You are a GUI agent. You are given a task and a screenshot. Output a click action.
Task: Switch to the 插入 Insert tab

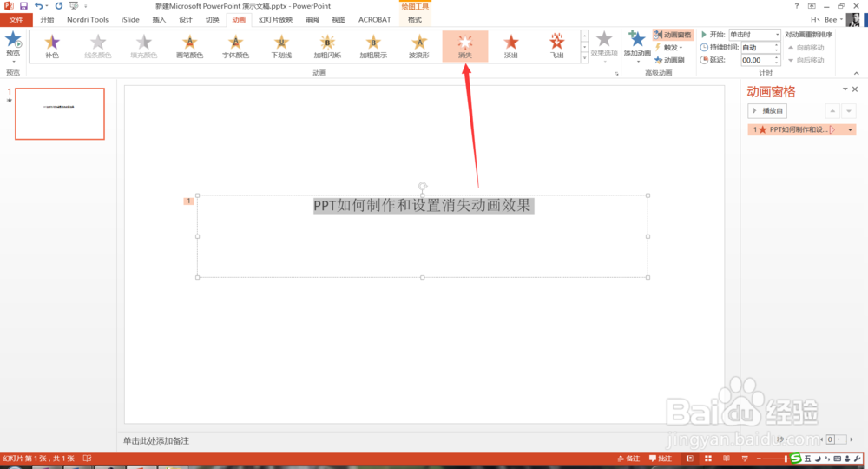[159, 19]
